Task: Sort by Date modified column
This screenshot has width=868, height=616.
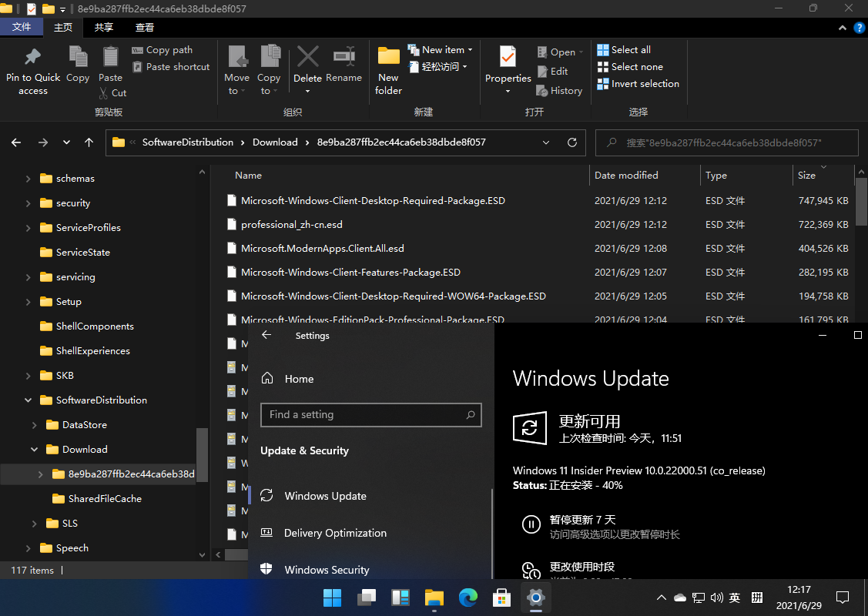Action: pyautogui.click(x=626, y=176)
